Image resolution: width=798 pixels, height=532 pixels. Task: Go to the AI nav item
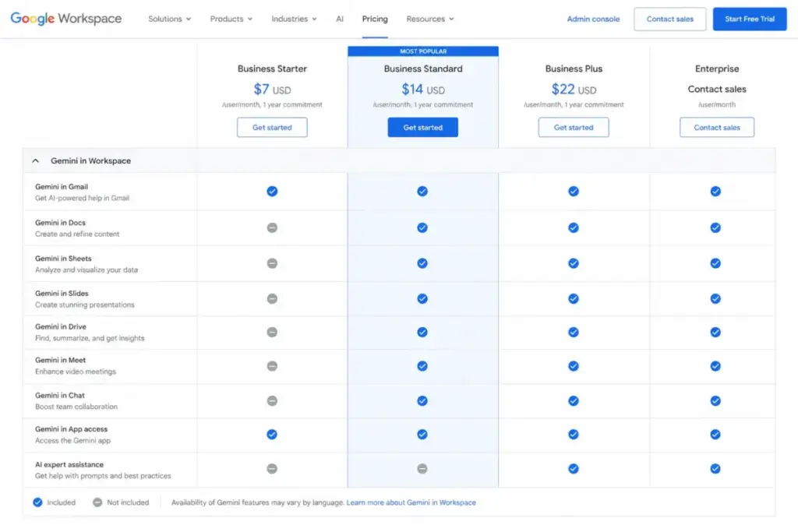click(340, 19)
